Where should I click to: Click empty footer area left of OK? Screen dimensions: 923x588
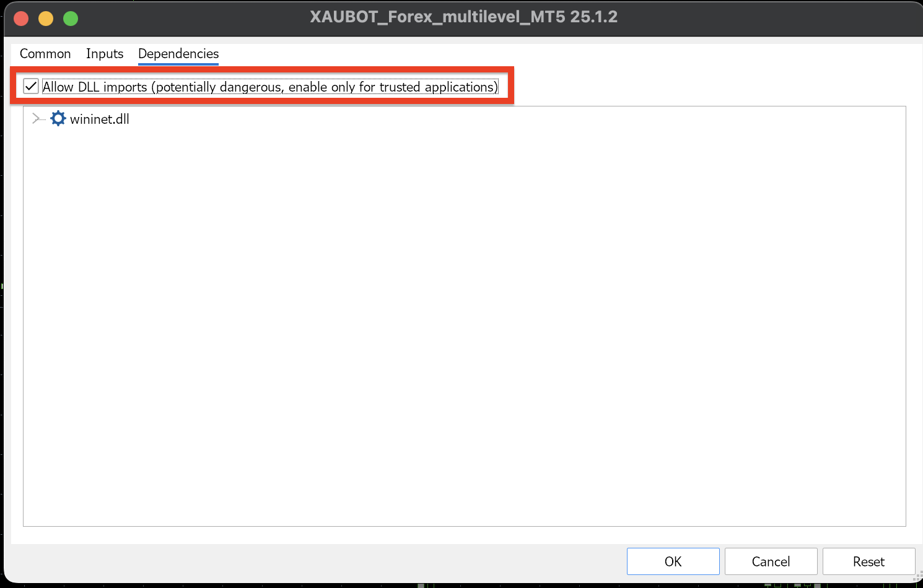coord(310,561)
